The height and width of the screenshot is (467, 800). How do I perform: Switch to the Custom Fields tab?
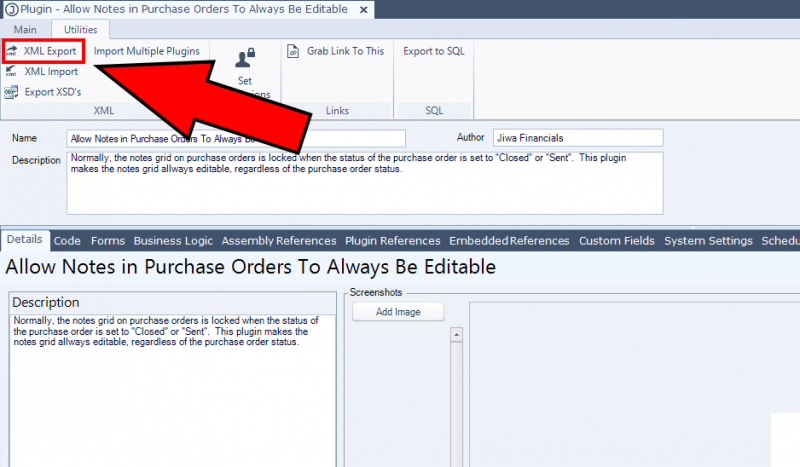coord(617,241)
